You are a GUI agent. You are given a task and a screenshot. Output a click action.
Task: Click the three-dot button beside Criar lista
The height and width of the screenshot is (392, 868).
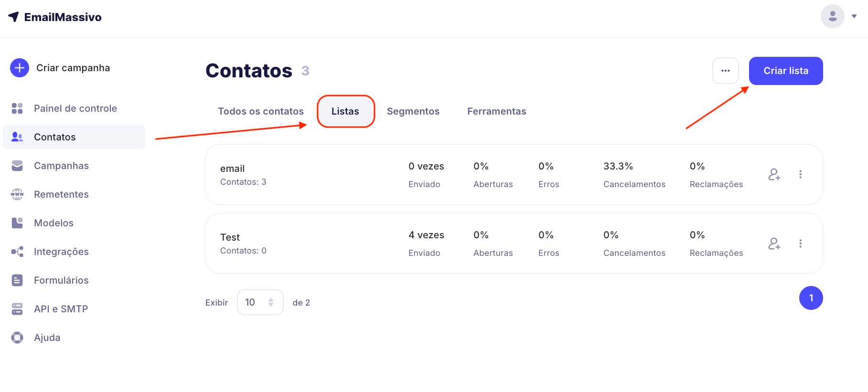[725, 71]
